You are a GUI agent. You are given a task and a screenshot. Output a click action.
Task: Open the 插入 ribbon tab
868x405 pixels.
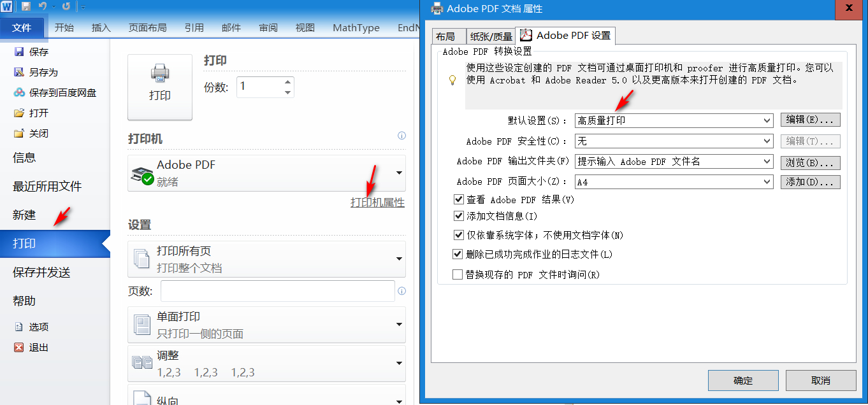pos(101,27)
